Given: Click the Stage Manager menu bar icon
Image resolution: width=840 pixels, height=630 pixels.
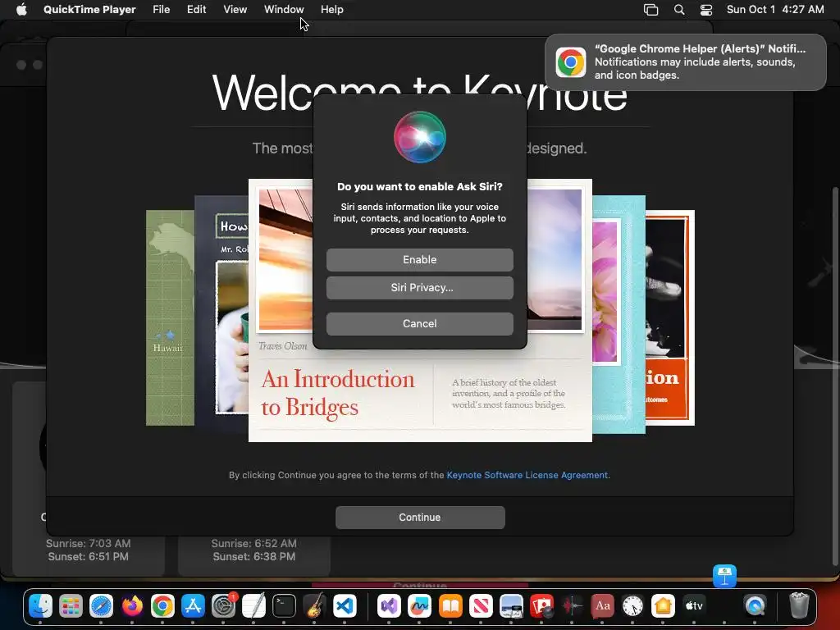Looking at the screenshot, I should coord(651,10).
